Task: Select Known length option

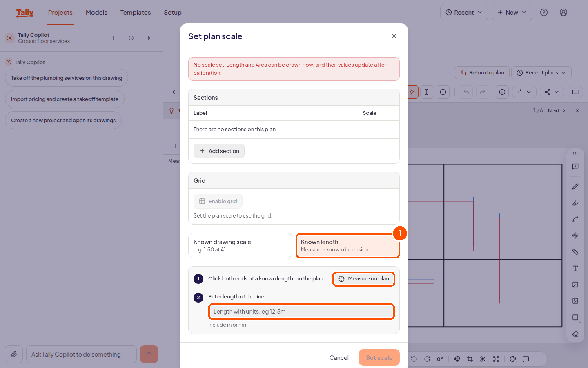Action: point(347,245)
